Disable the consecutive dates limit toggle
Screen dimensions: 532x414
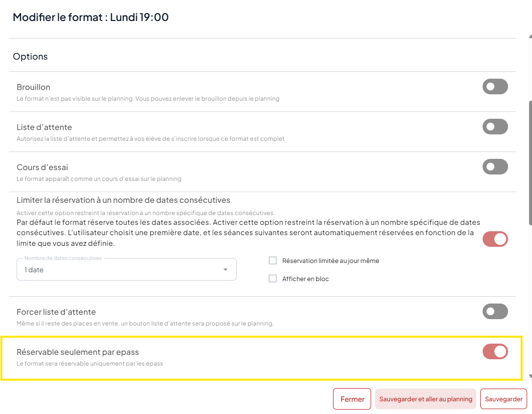pos(495,239)
